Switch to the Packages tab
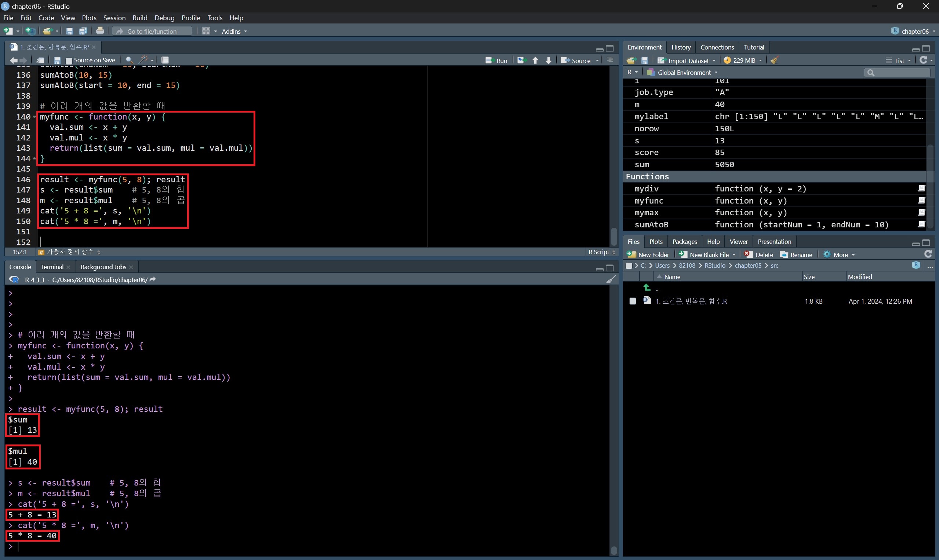Screen dimensions: 939x560 click(x=684, y=242)
